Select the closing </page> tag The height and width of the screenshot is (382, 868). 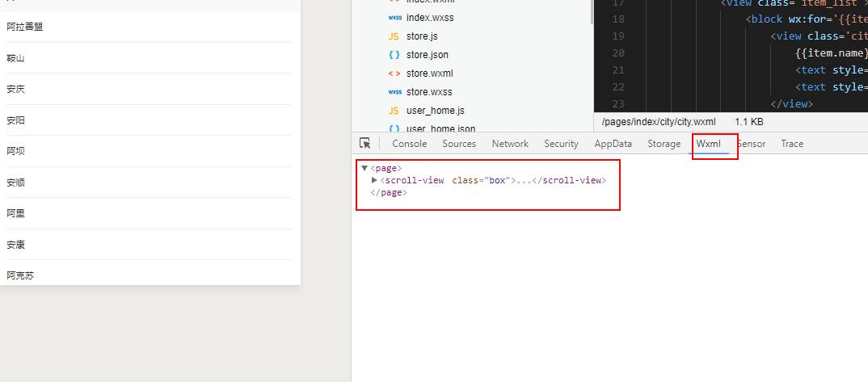(389, 192)
